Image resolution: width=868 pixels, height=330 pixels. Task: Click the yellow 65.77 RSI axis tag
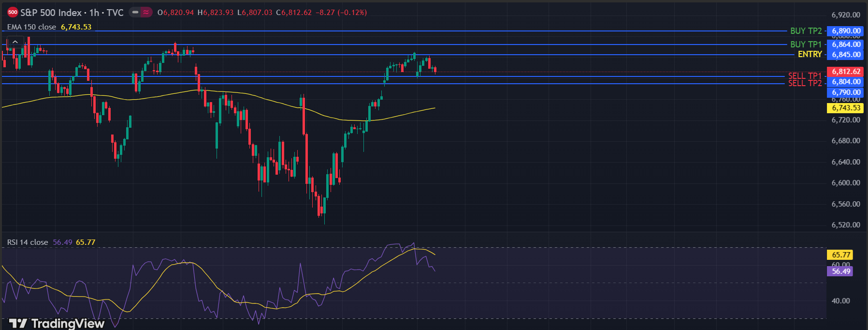(841, 255)
